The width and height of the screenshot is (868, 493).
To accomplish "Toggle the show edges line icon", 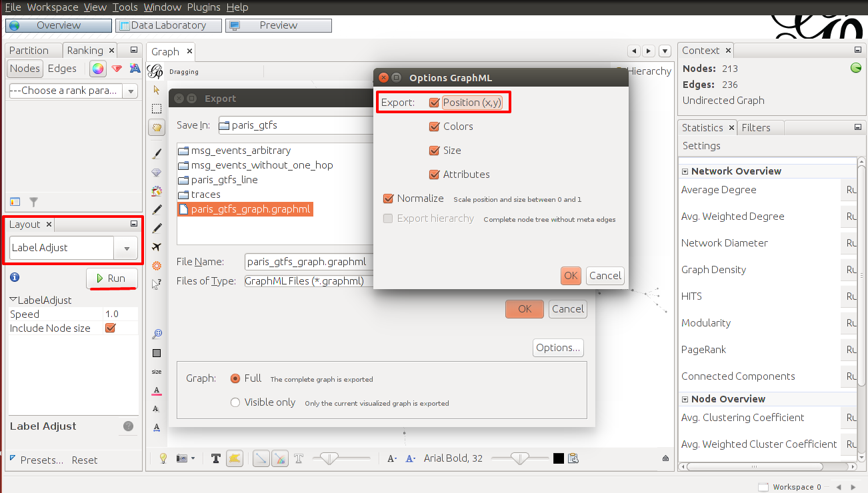I will (x=261, y=458).
